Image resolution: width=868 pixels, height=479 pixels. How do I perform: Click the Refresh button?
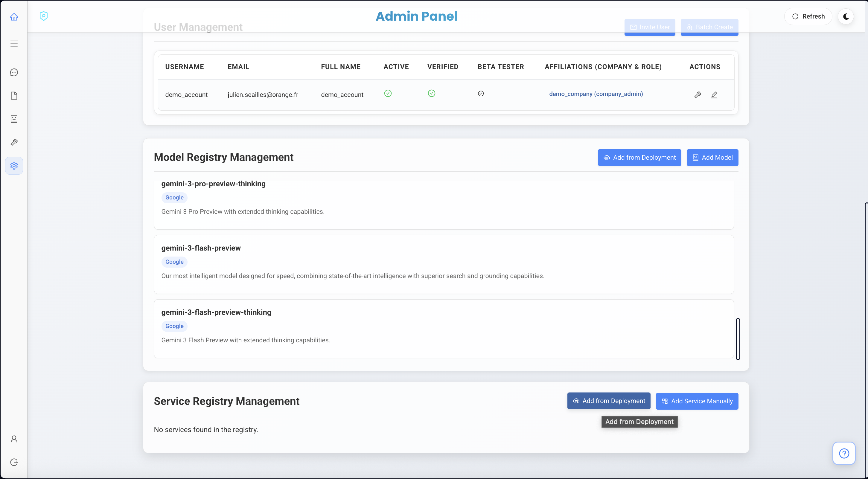coord(808,16)
